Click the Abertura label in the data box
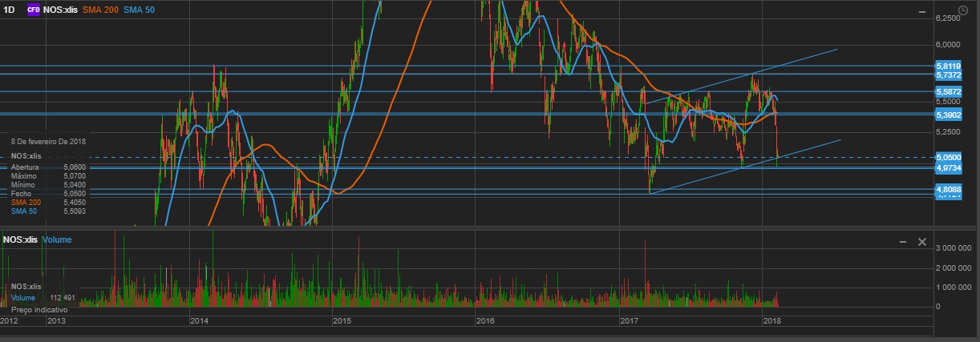This screenshot has height=342, width=980. [x=25, y=167]
